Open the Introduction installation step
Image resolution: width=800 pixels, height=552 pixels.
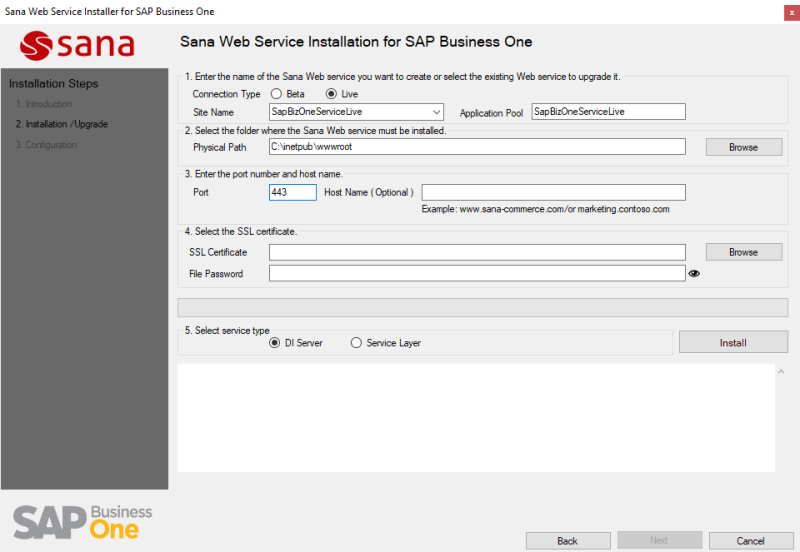48,104
